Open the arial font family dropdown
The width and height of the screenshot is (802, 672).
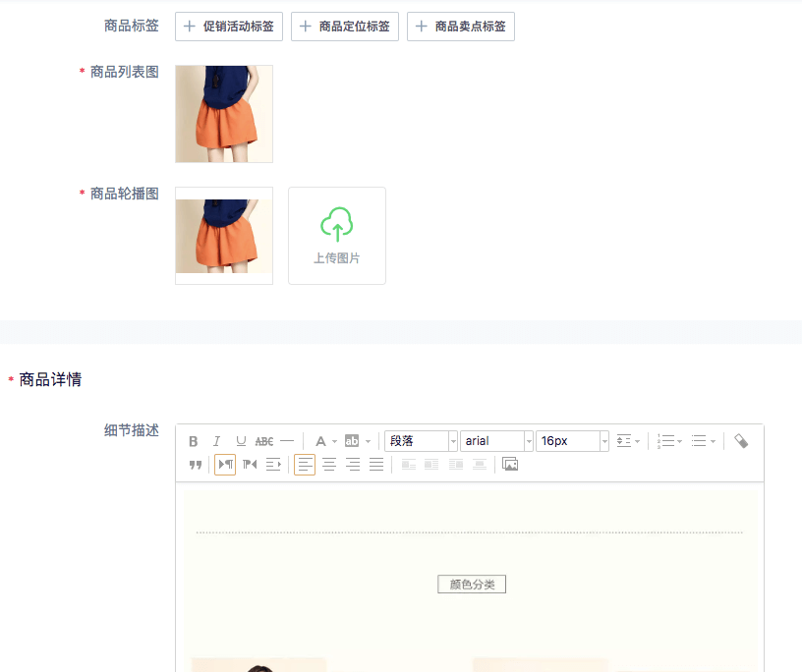[x=496, y=441]
